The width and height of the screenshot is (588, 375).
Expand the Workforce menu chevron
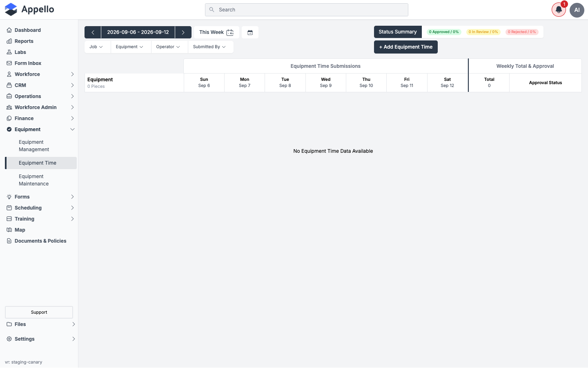coord(72,74)
